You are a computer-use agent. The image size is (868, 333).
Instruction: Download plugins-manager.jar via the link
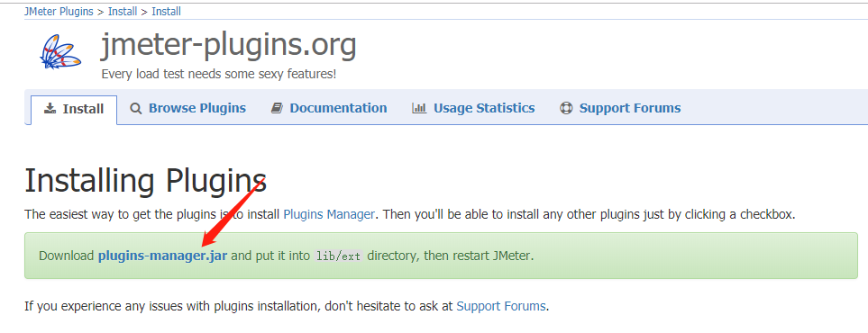(x=163, y=256)
